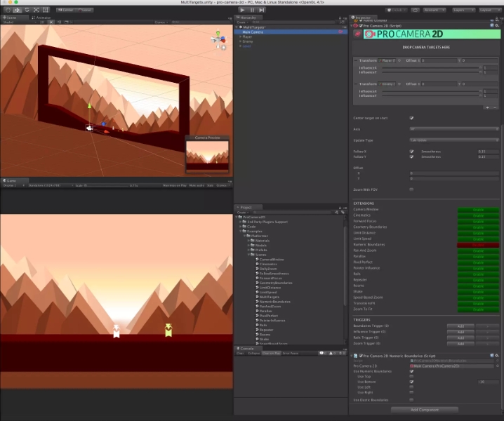Screen dimensions: 504x421
Task: Disable the Use Bottom checkbox
Action: 411,382
